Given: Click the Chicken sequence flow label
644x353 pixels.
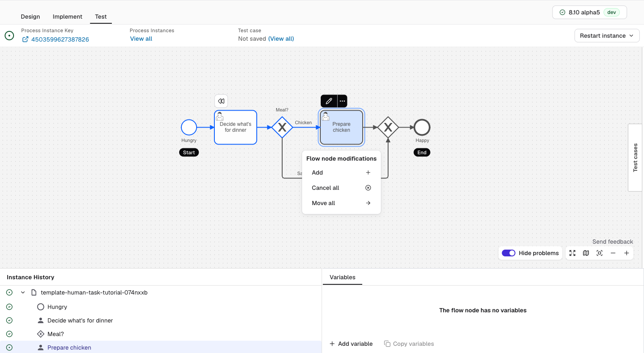Looking at the screenshot, I should (x=303, y=122).
